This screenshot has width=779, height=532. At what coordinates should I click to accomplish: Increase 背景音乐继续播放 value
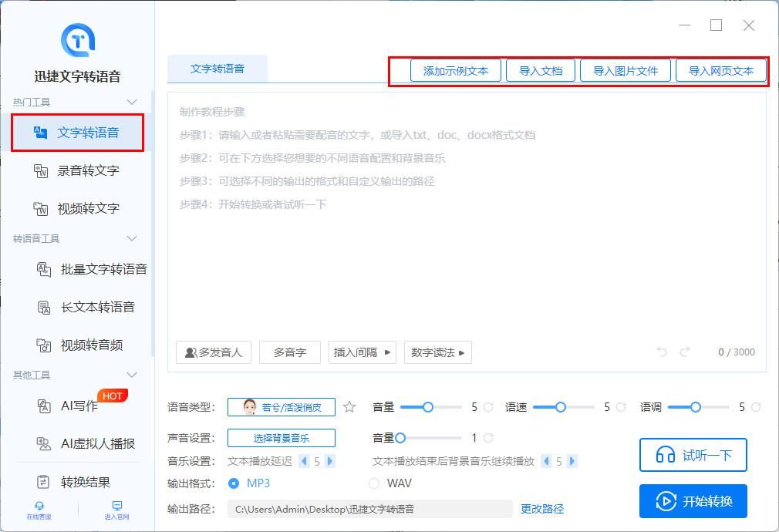click(x=572, y=461)
